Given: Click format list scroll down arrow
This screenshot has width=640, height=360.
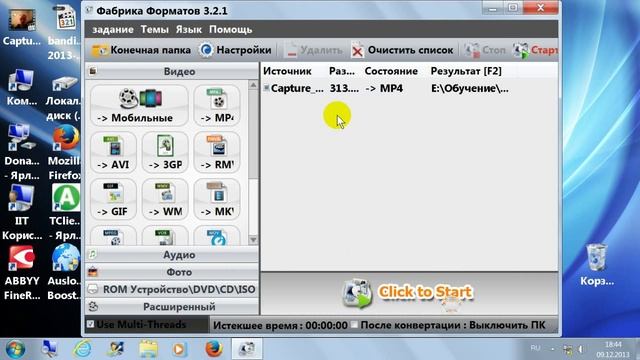Looking at the screenshot, I should pos(253,240).
